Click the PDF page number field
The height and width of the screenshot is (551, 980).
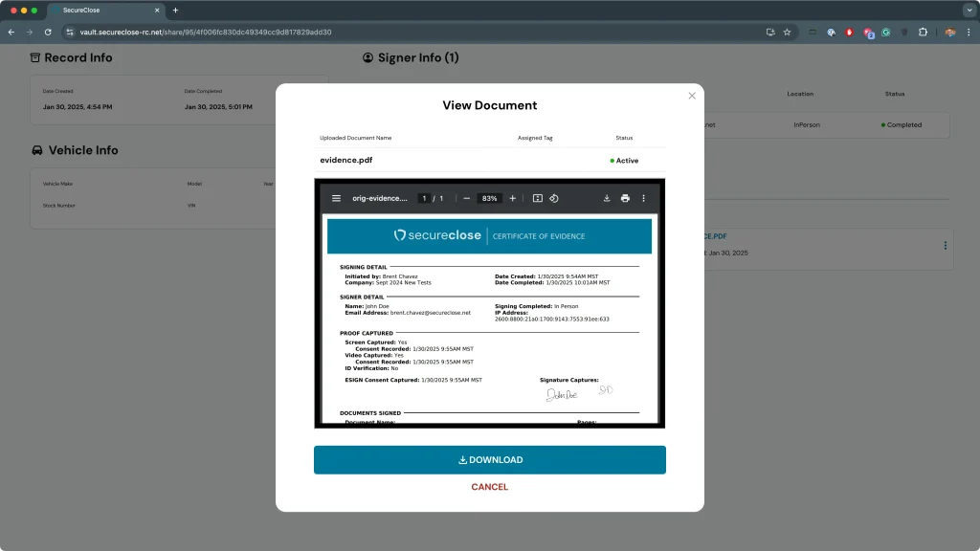[424, 198]
